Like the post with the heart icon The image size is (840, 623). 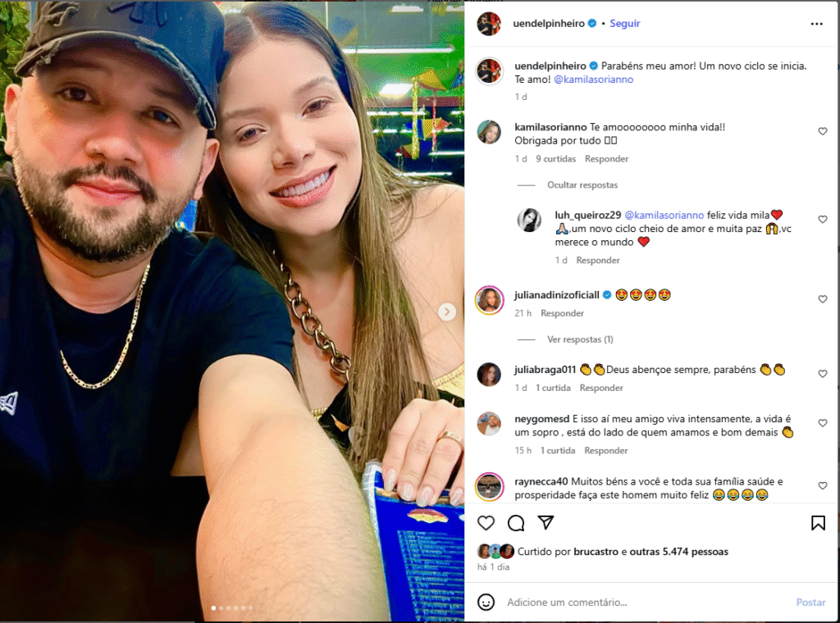pos(486,523)
